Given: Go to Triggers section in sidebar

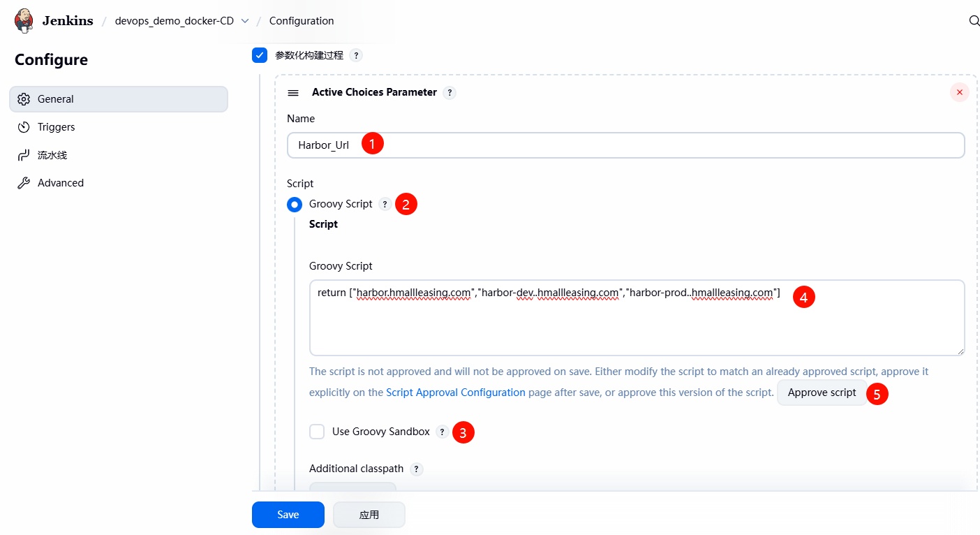Looking at the screenshot, I should pyautogui.click(x=56, y=127).
